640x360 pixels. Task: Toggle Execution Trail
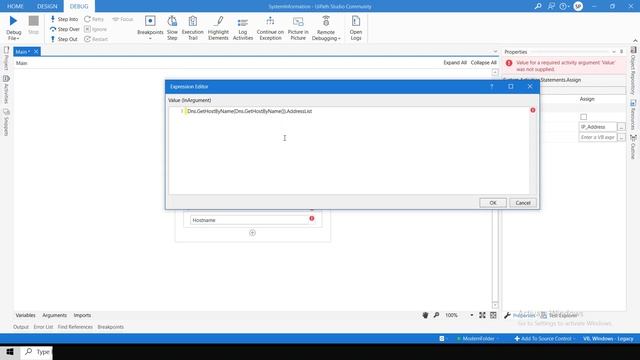(x=193, y=28)
